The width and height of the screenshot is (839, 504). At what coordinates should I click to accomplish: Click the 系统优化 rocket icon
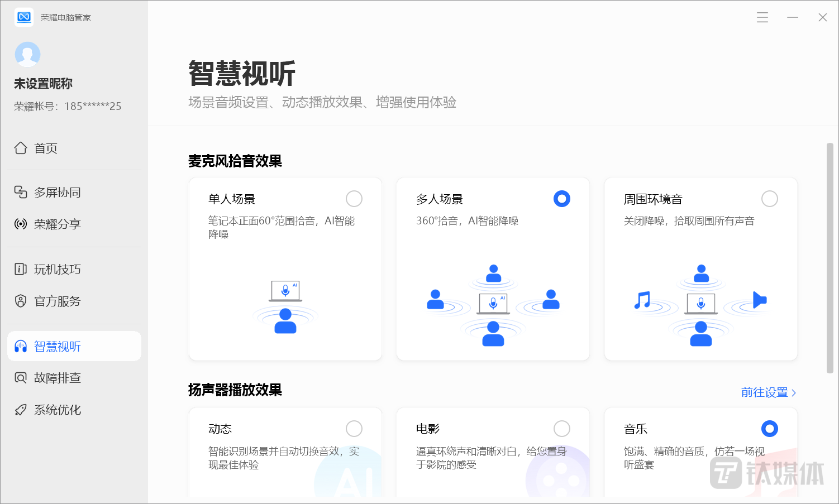click(21, 410)
